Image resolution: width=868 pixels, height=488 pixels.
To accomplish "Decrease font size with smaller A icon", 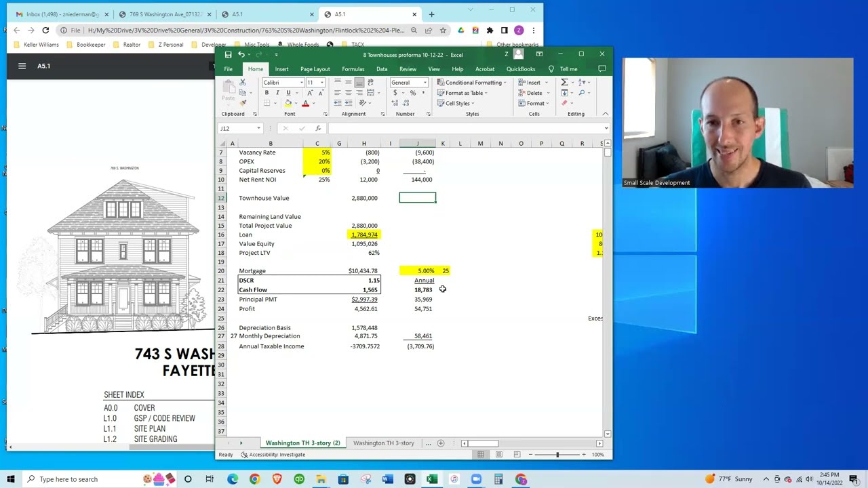I will click(320, 93).
